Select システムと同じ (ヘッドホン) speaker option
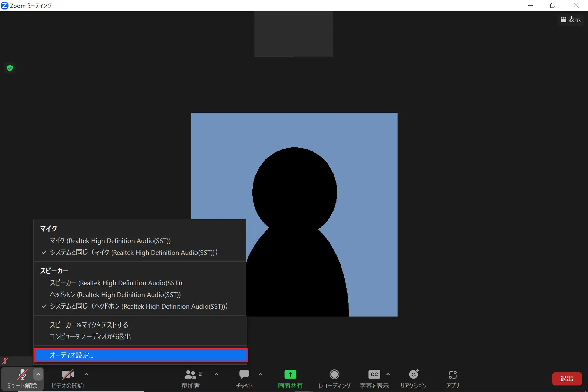588x392 pixels. [140, 306]
